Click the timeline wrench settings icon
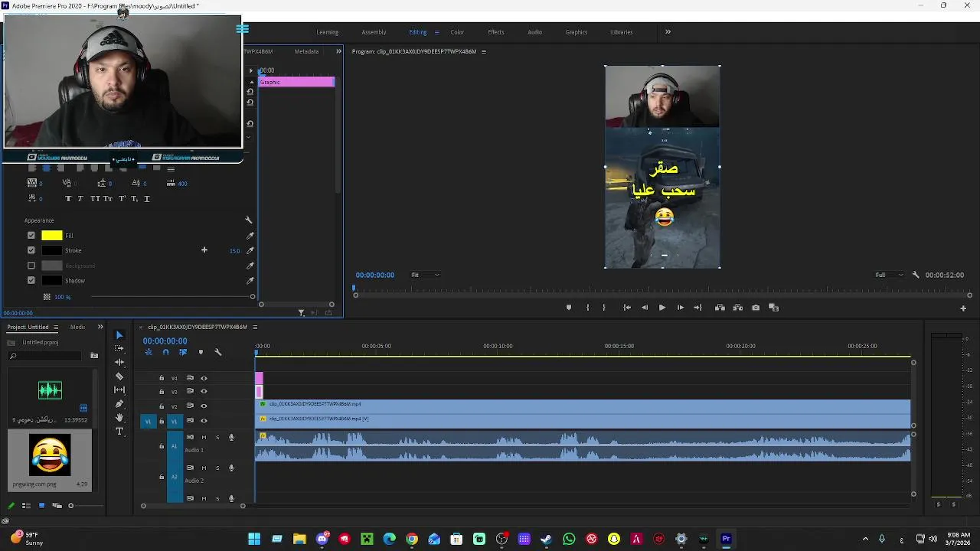Viewport: 980px width, 551px height. pos(217,352)
